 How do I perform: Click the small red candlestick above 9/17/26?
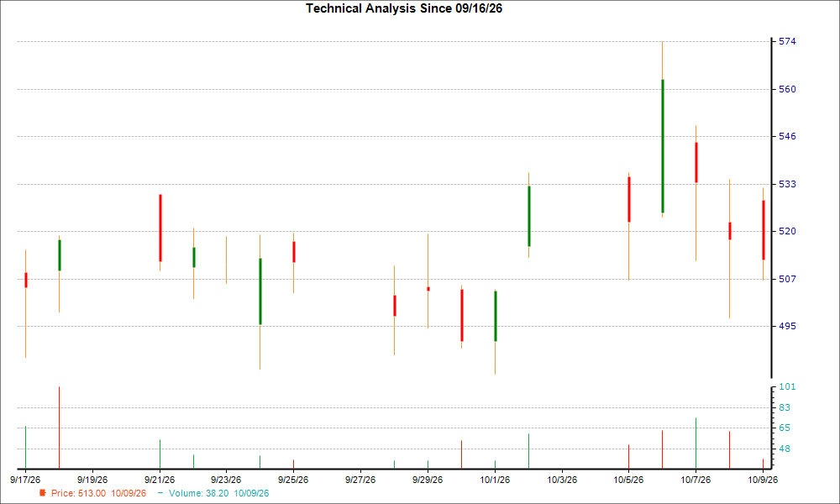click(26, 280)
